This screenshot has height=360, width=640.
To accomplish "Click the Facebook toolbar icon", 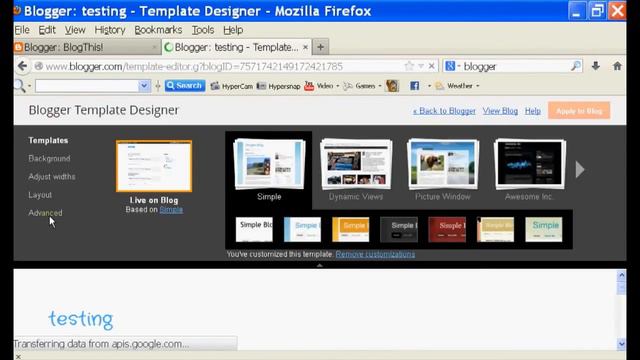I will point(414,86).
